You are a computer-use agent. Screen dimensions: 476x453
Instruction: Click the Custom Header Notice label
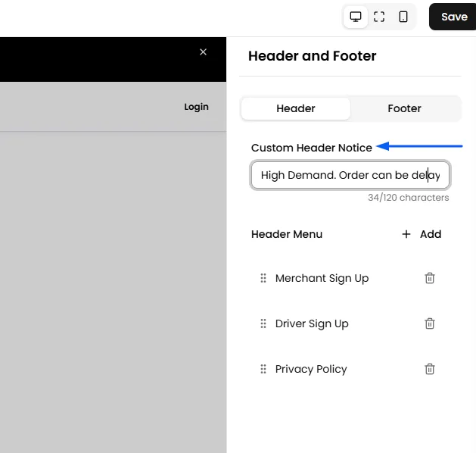coord(312,148)
